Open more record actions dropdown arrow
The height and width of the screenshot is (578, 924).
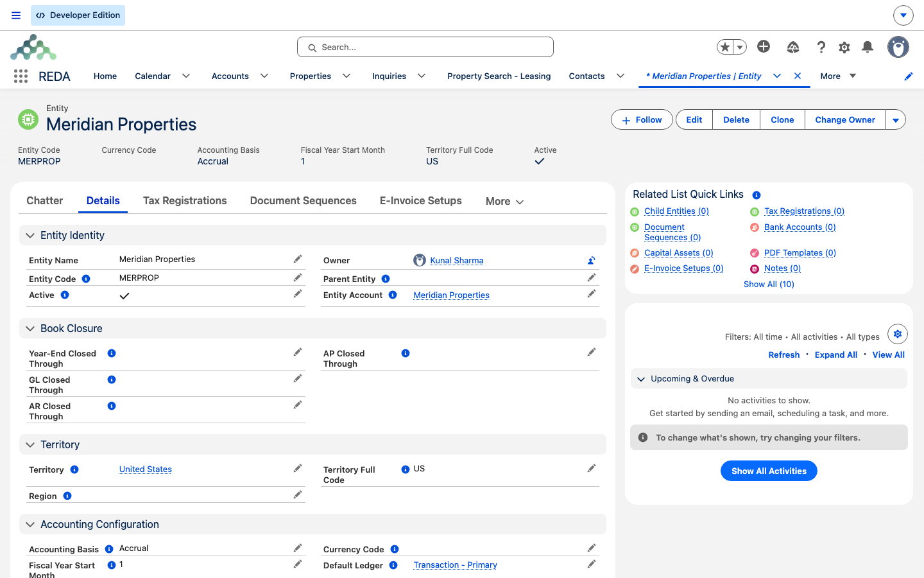coord(896,120)
